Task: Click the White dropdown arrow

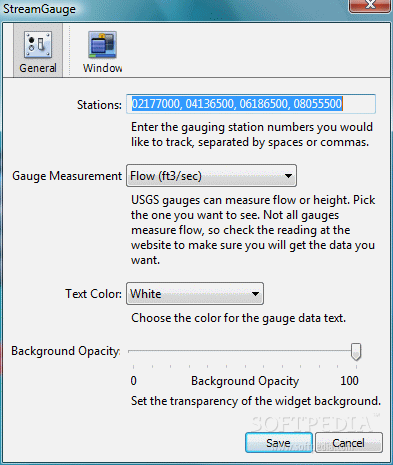Action: [255, 294]
